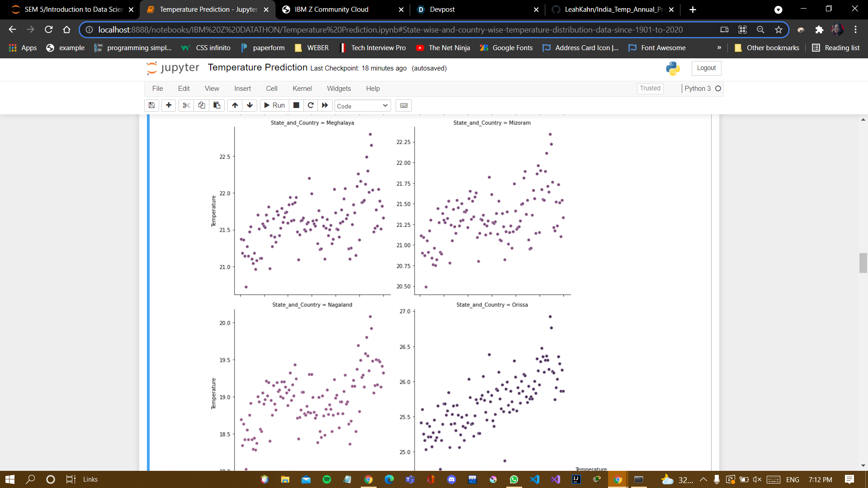Open the Kernel menu

point(302,89)
